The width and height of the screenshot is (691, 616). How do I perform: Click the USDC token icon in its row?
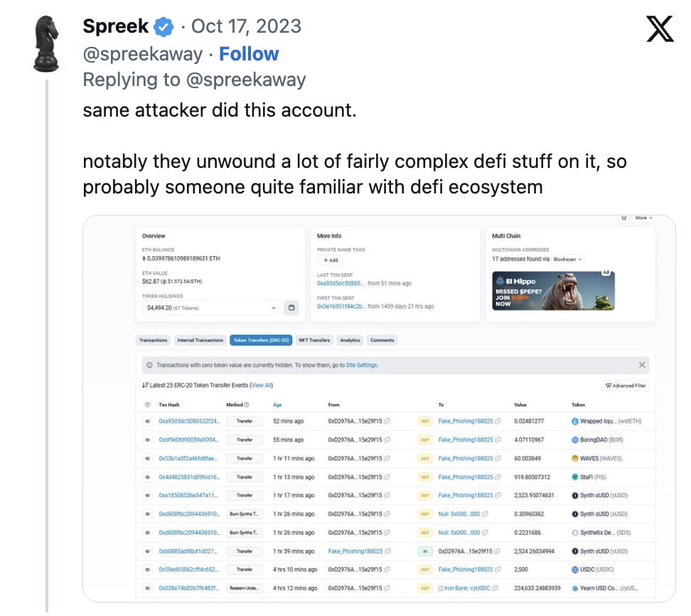pyautogui.click(x=576, y=569)
